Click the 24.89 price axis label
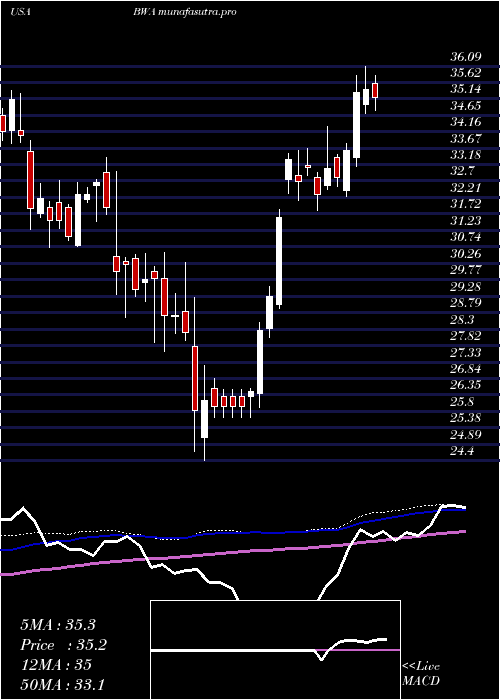This screenshot has height=700, width=500. pos(465,435)
